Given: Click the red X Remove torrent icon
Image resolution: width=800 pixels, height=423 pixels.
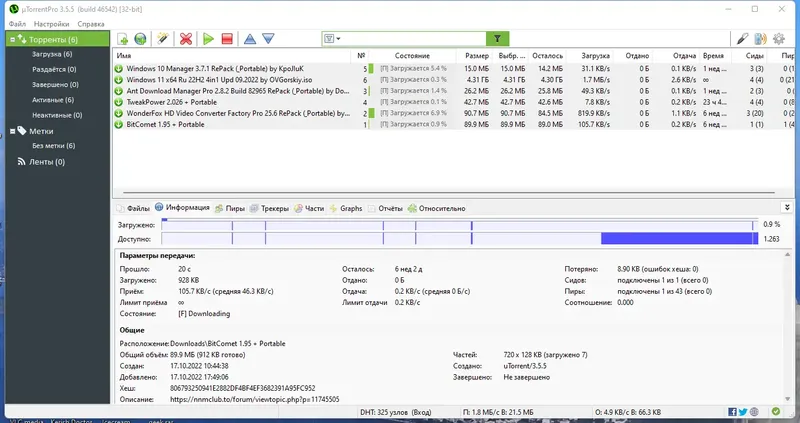Looking at the screenshot, I should tap(186, 39).
